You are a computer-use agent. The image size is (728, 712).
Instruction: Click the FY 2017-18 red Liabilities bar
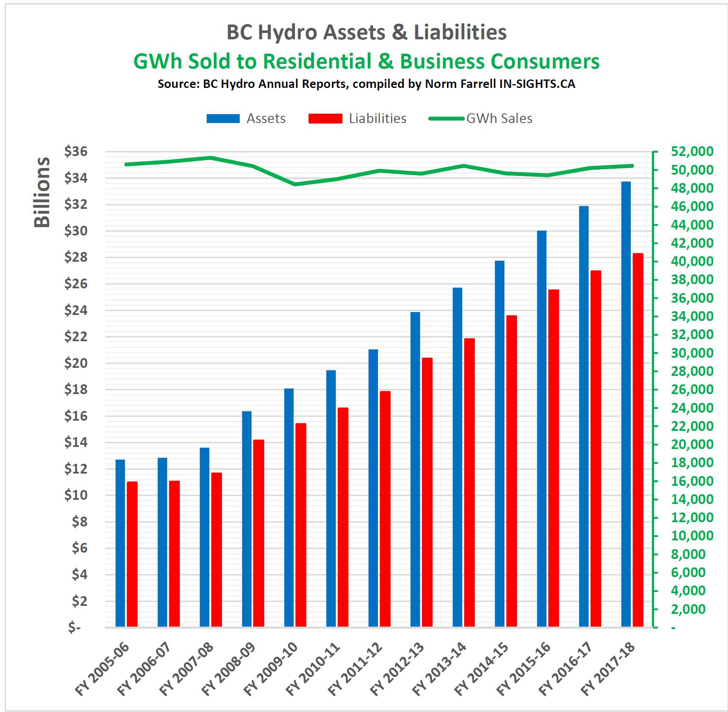(x=638, y=440)
